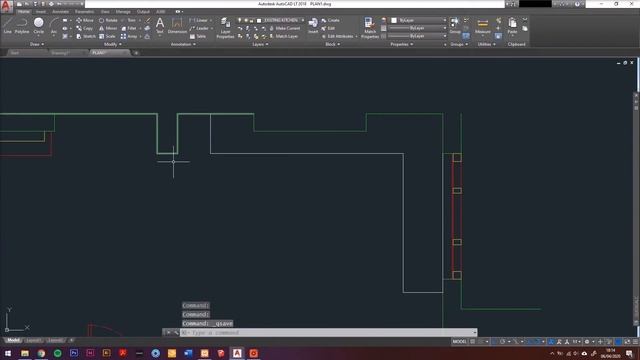This screenshot has width=640, height=360.
Task: Open the AutoCAD application menu
Action: (6, 7)
